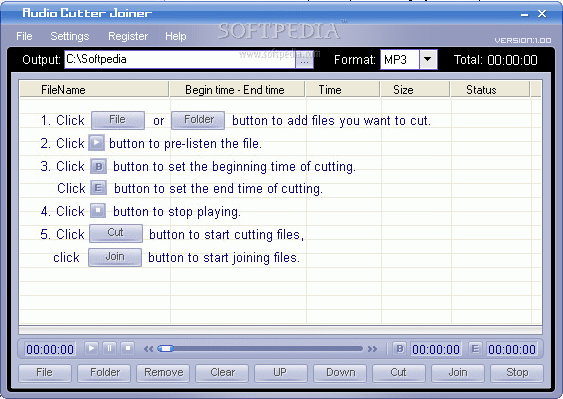Click the Join button in the instructions
This screenshot has width=563, height=399.
coord(115,257)
